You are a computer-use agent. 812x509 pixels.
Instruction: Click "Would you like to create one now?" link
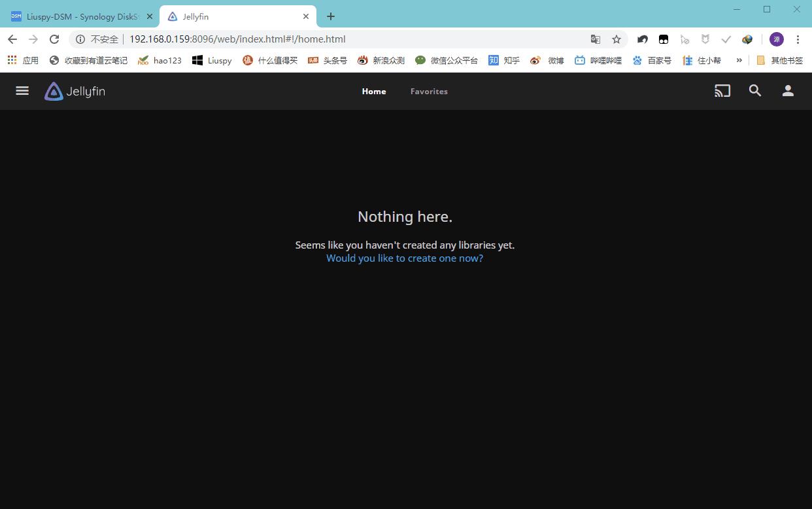tap(405, 258)
